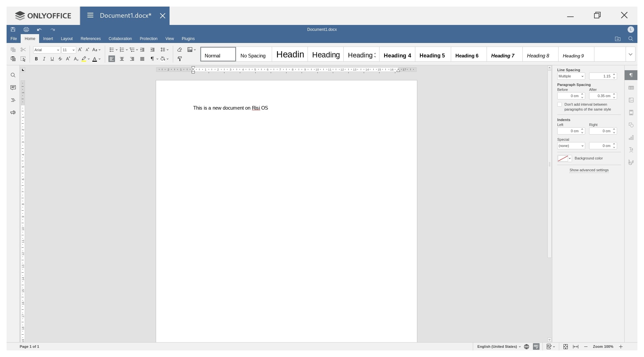Decrease paragraph indent
Viewport: 644px width, 357px height.
142,50
